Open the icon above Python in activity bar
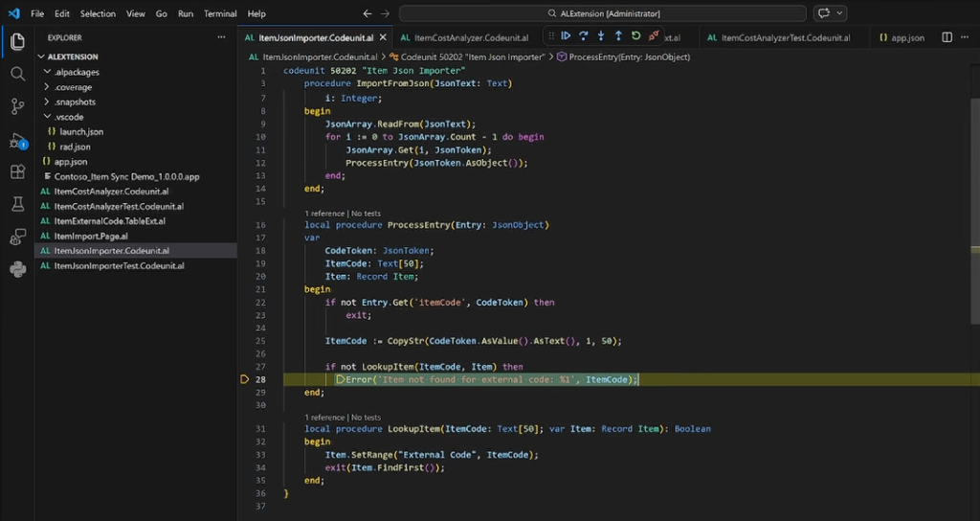980x521 pixels. click(17, 238)
